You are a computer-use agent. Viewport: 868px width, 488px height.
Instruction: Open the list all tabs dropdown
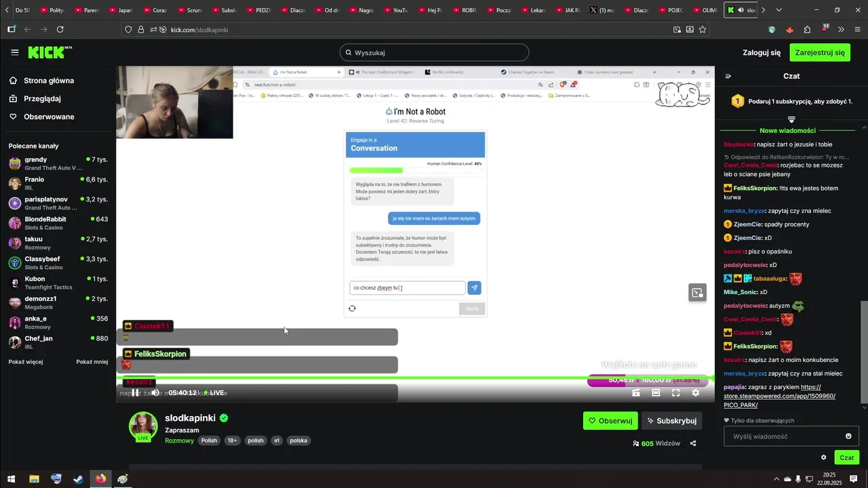coord(778,10)
